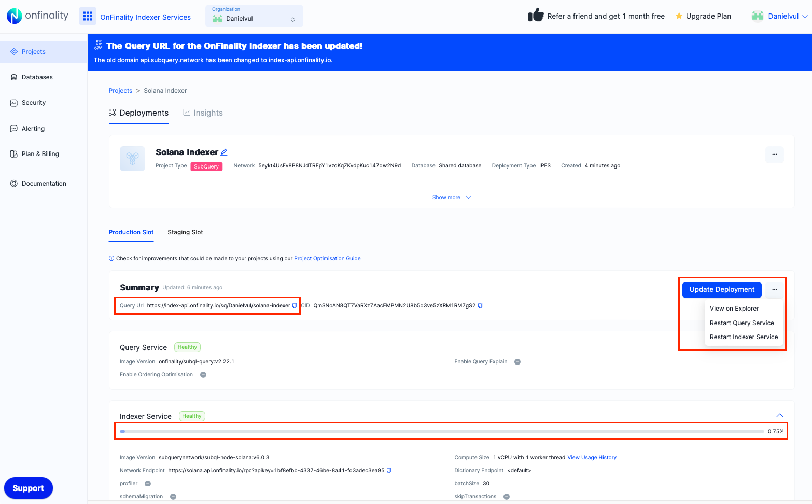Select the Databases icon in the sidebar
Image resolution: width=812 pixels, height=504 pixels.
[x=15, y=77]
